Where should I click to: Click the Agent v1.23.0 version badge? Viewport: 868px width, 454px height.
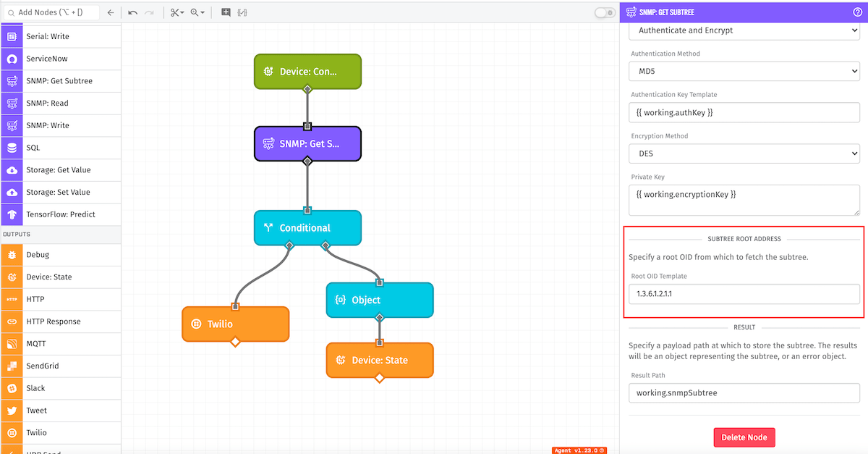point(579,450)
